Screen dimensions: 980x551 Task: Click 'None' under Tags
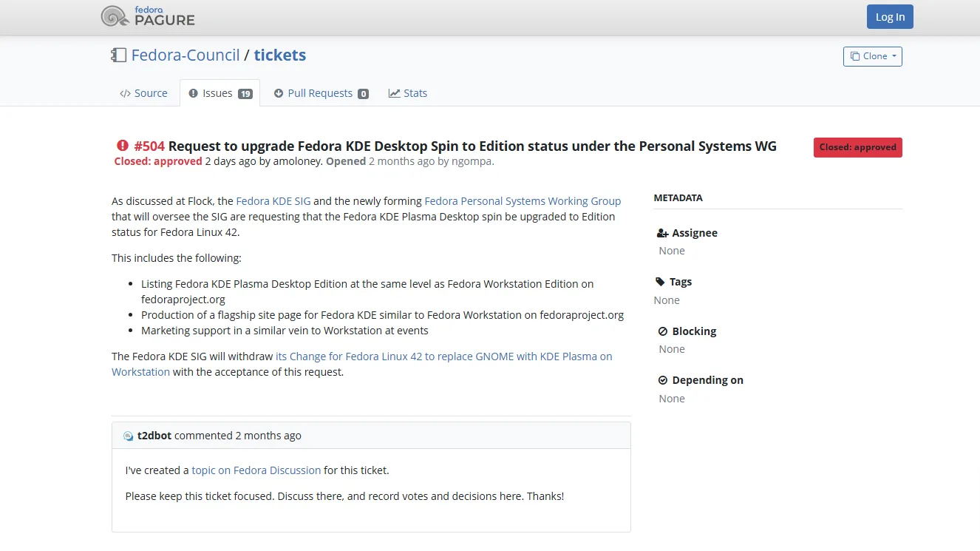click(667, 300)
